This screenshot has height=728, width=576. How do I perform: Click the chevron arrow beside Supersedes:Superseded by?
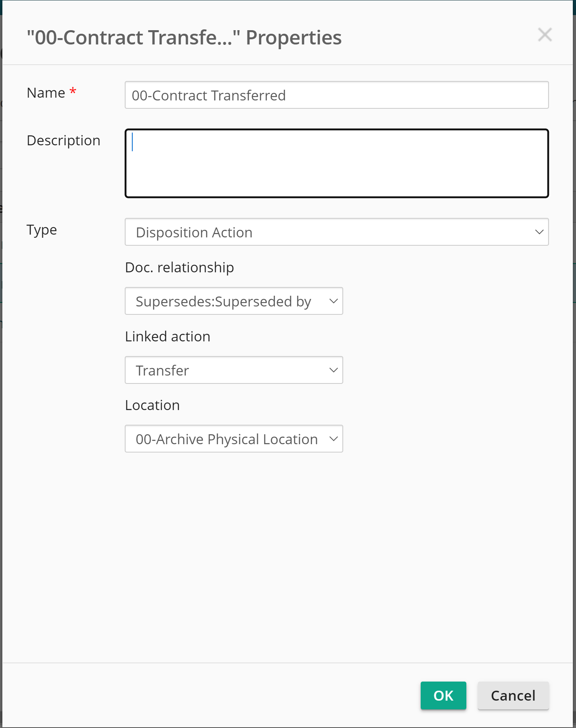point(334,301)
